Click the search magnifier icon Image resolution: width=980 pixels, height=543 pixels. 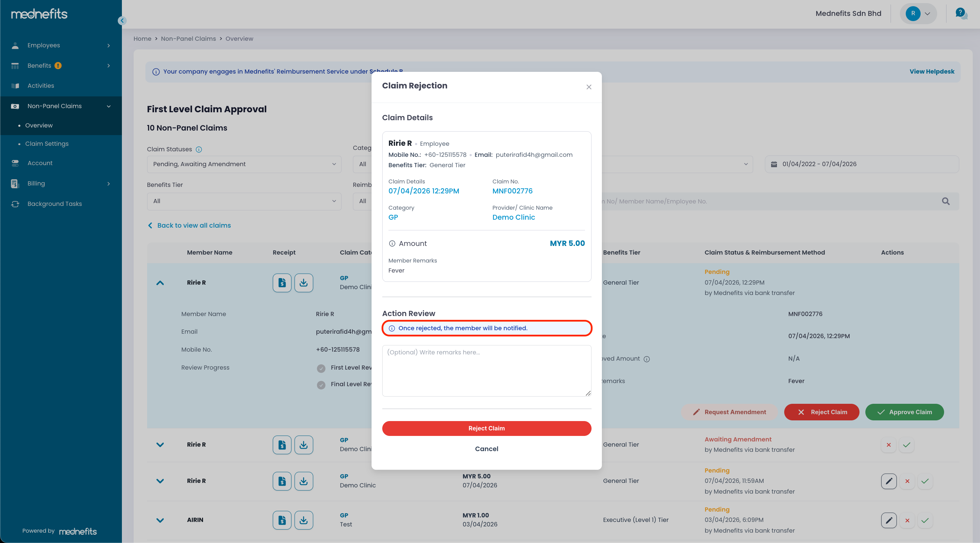tap(945, 201)
